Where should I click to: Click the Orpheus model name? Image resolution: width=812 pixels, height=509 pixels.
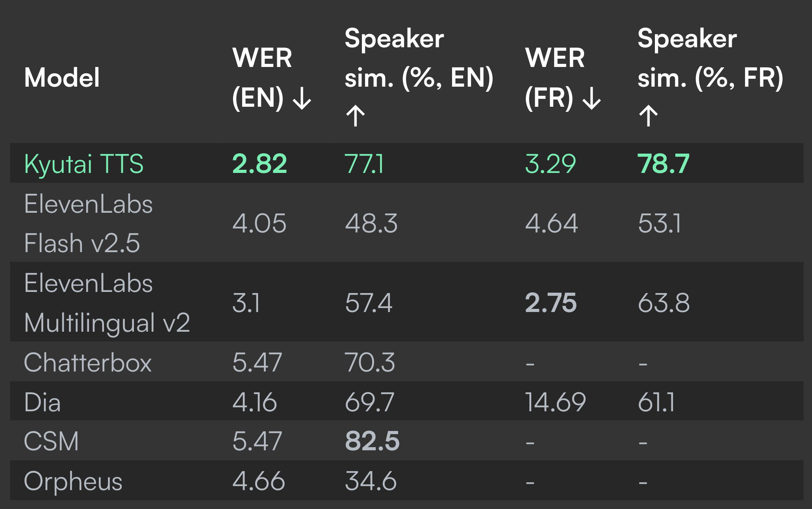[73, 481]
